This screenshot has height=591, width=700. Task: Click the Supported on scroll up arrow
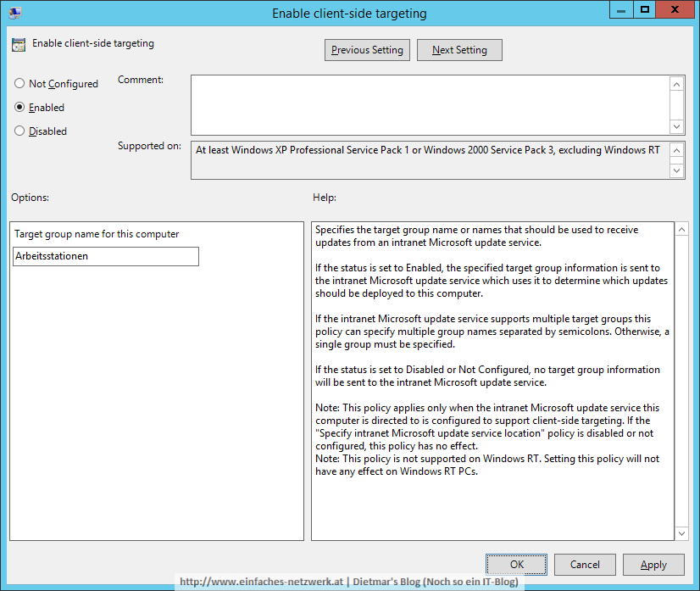pyautogui.click(x=677, y=150)
